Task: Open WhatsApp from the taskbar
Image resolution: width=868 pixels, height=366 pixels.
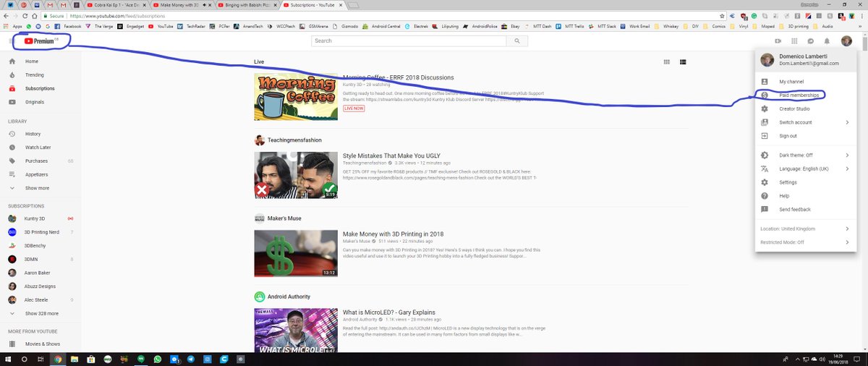Action: [158, 359]
